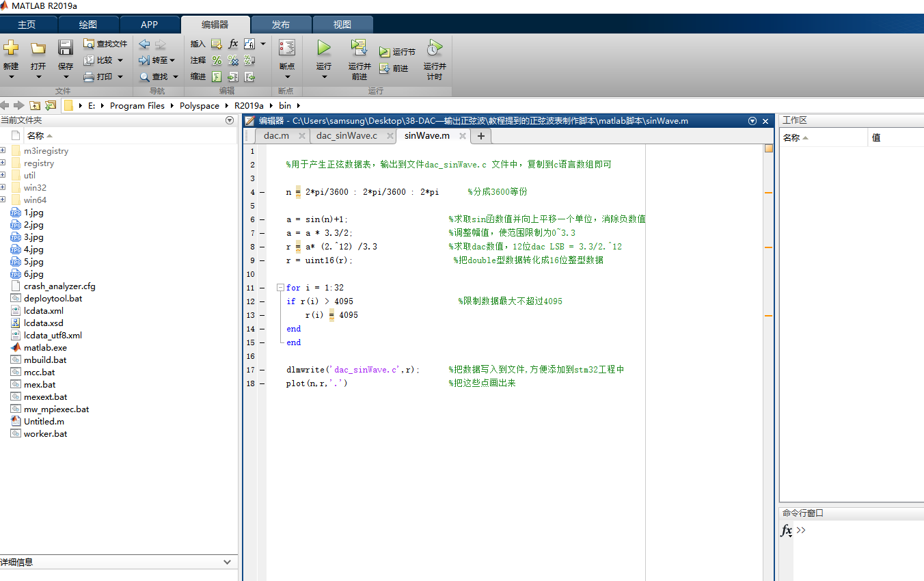Click the 打开 (Open) folder icon

[x=38, y=48]
